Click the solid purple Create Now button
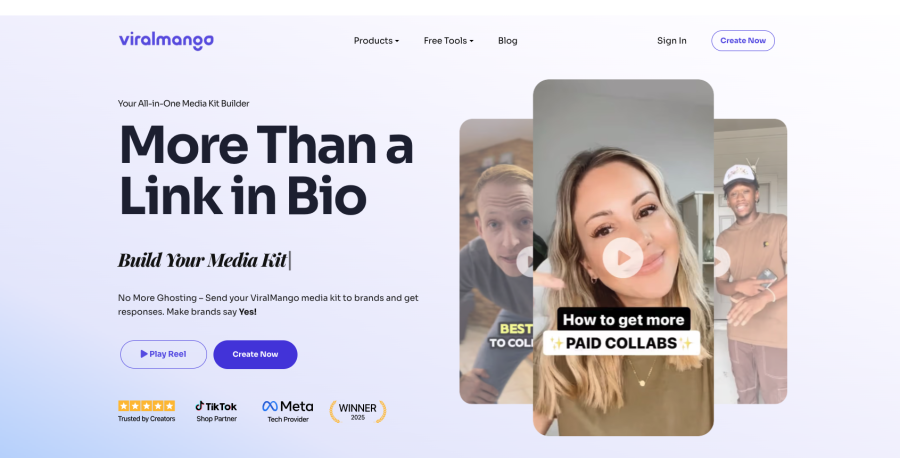This screenshot has width=900, height=458. pyautogui.click(x=255, y=354)
